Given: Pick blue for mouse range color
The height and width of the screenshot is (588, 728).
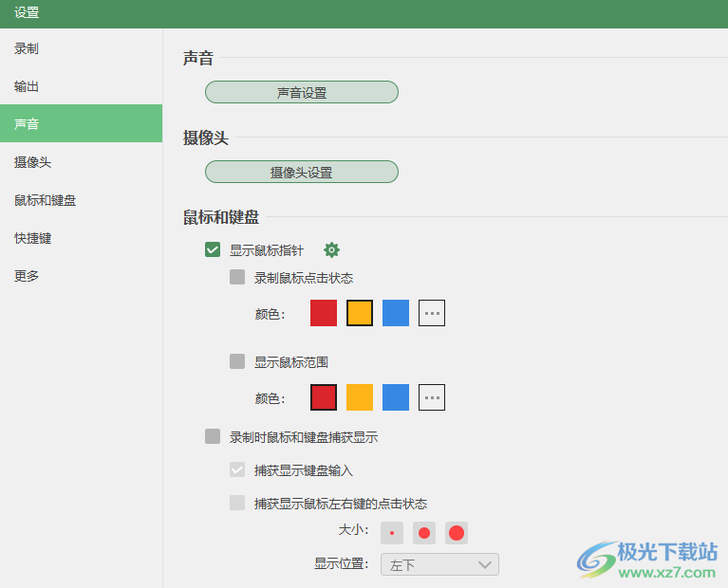Looking at the screenshot, I should (396, 397).
